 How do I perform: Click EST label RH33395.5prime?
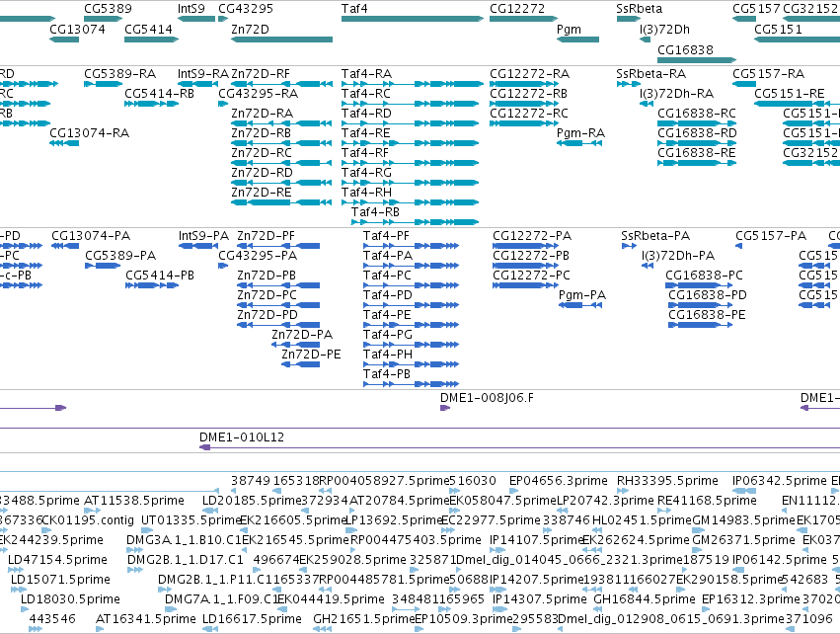[x=667, y=481]
